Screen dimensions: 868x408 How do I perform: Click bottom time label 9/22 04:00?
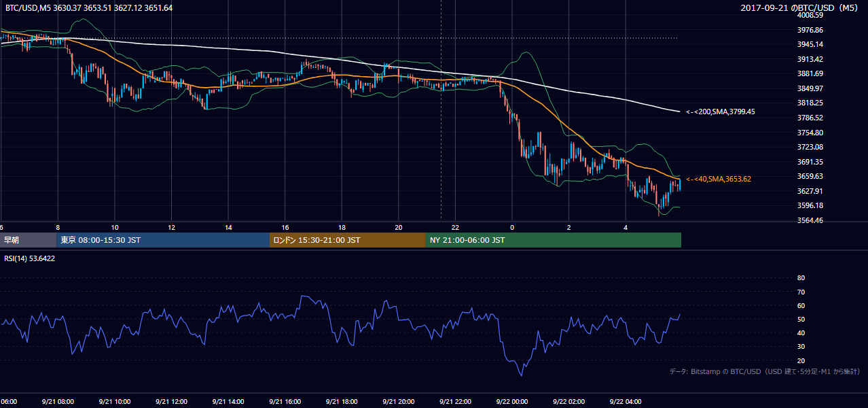tap(626, 401)
